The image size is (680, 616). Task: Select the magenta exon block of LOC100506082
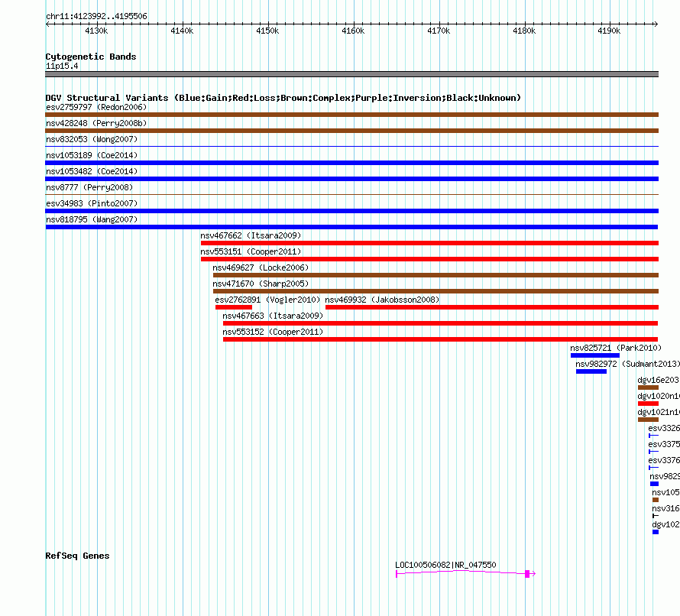point(527,574)
